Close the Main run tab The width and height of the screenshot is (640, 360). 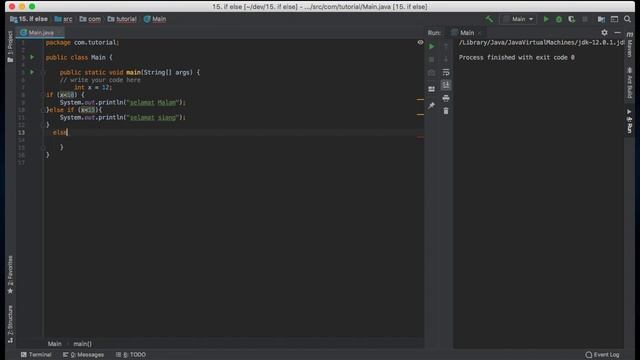[x=480, y=33]
